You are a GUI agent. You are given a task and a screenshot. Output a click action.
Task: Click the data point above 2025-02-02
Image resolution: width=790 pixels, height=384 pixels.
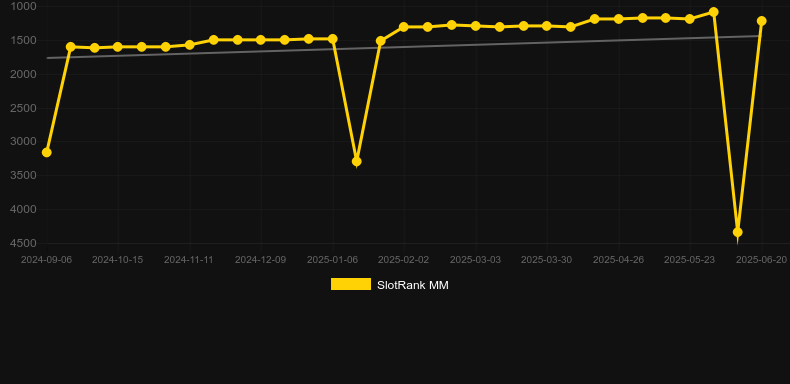(404, 27)
